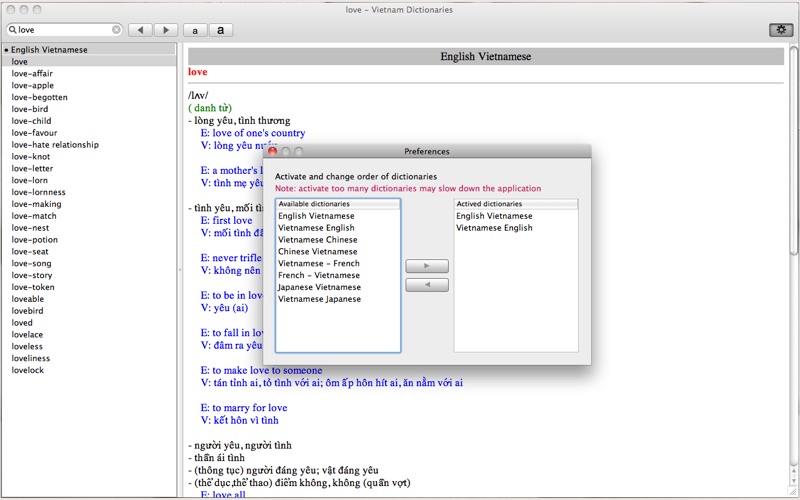Viewport: 800px width, 500px height.
Task: Select 'love-begotten' in the word list
Action: [39, 97]
